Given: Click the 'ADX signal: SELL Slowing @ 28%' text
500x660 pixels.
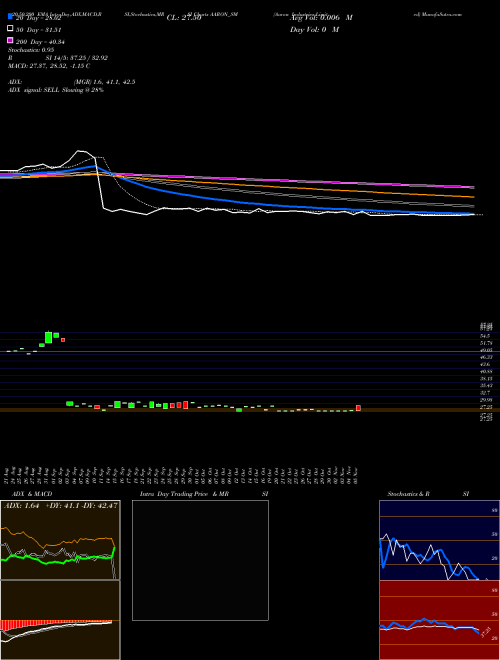Looking at the screenshot, I should 56,90.
